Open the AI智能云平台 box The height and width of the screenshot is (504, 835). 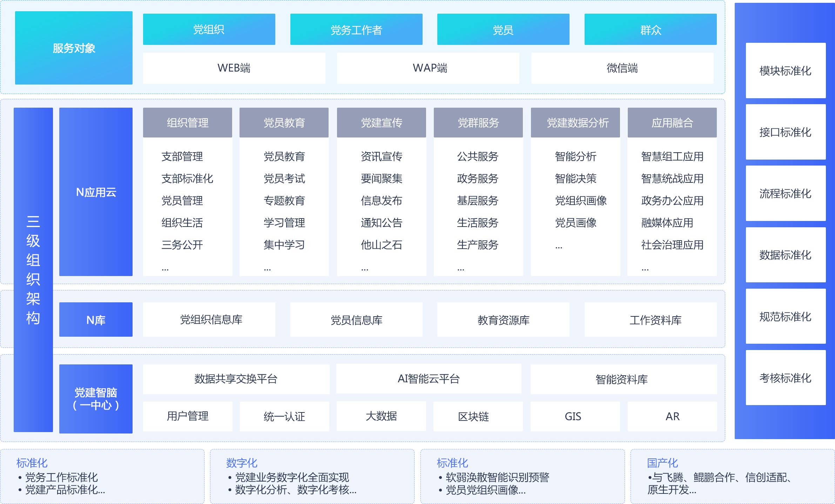(429, 379)
